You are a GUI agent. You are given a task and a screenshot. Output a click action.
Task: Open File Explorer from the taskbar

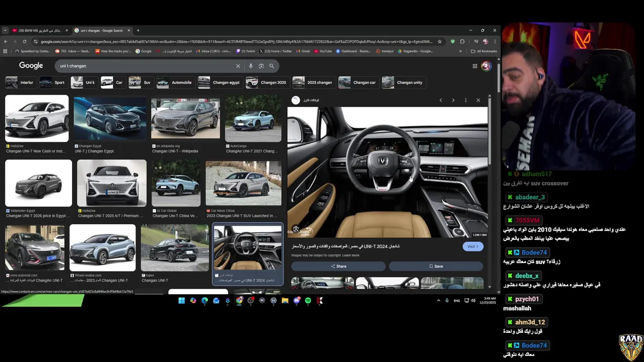coord(285,301)
